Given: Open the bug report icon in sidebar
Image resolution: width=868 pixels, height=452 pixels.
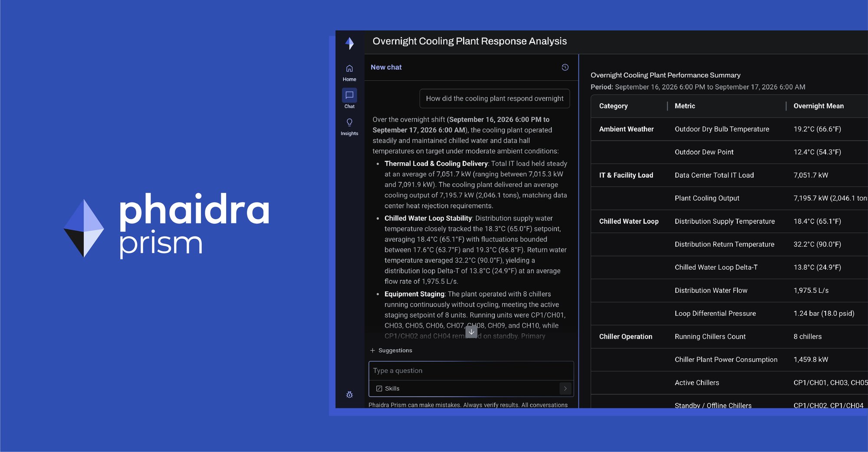Looking at the screenshot, I should coord(349,395).
